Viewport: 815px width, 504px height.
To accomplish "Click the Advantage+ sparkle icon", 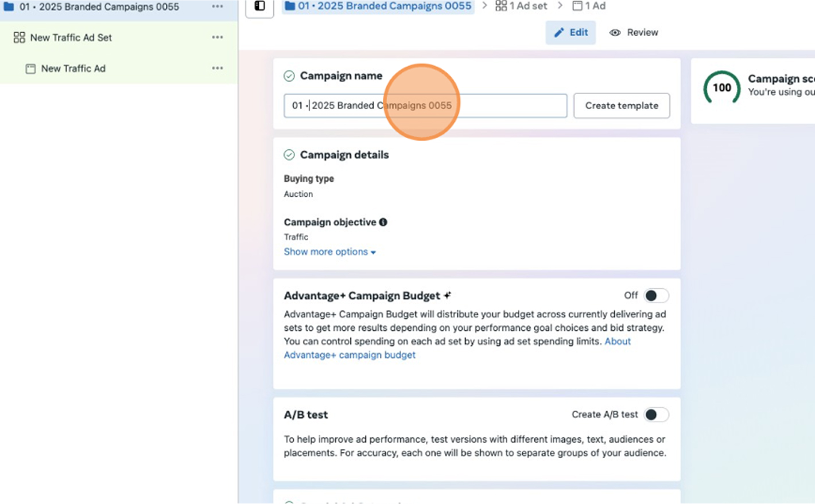I will tap(447, 295).
